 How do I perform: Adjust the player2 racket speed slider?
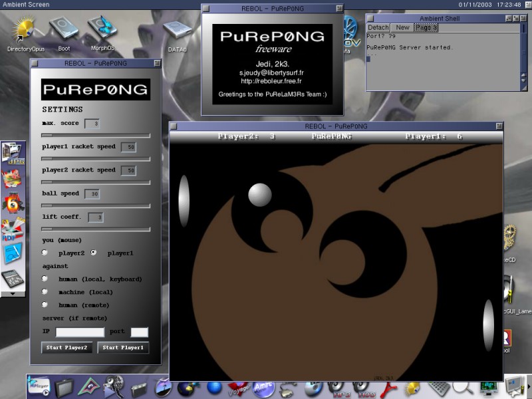pos(96,182)
